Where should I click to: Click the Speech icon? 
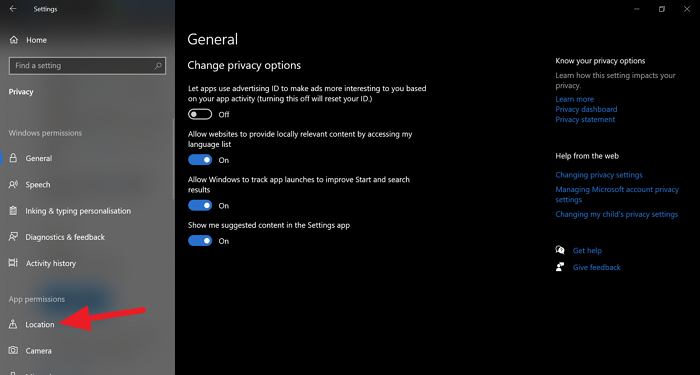13,184
